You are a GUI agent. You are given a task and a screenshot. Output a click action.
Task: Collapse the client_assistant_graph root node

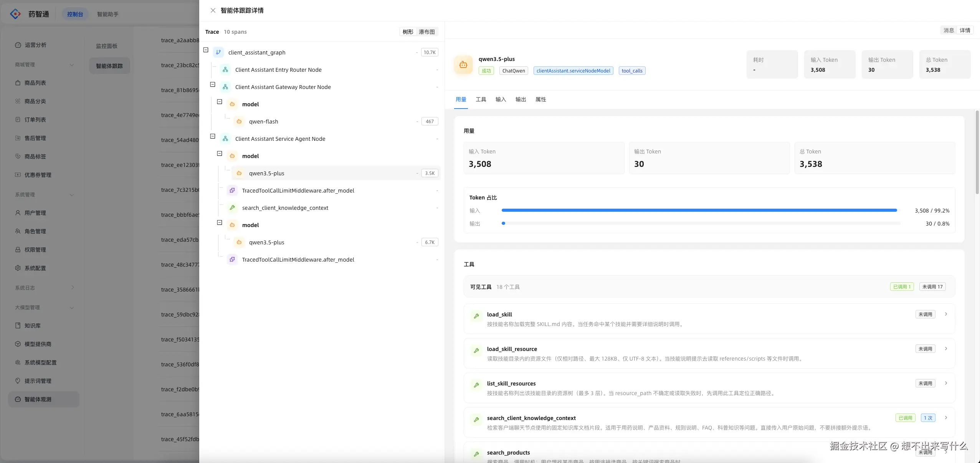[206, 50]
